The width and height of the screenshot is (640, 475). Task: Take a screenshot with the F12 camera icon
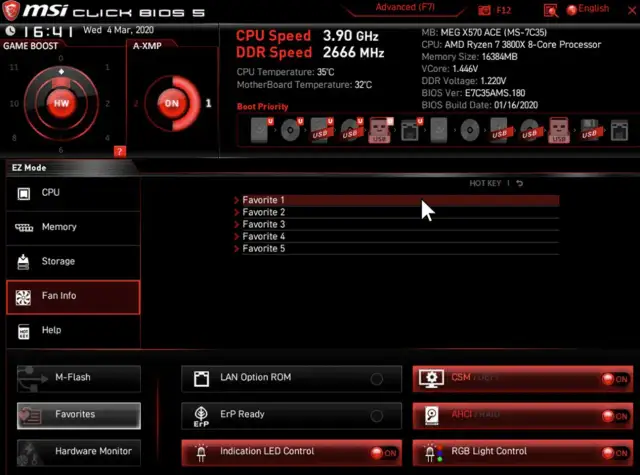484,11
